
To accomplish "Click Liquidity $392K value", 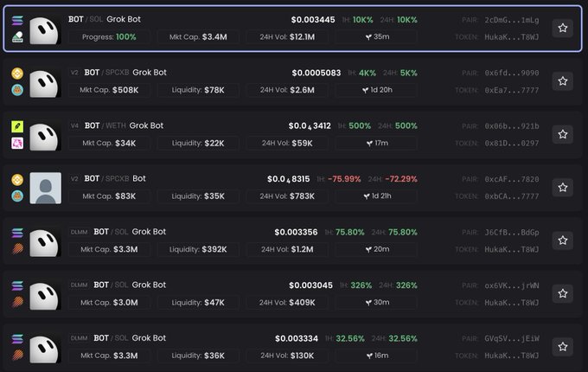I will 214,249.
